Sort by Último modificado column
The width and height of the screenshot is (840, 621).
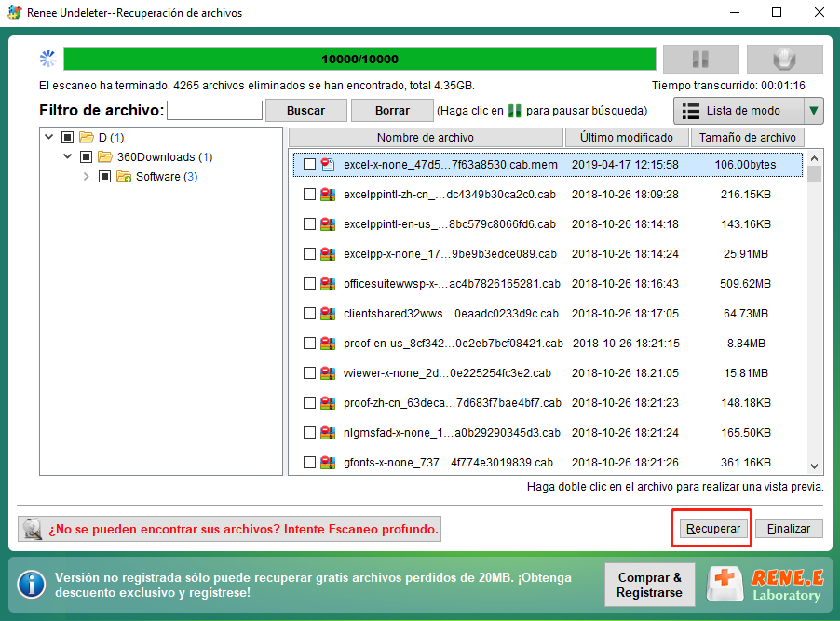pyautogui.click(x=627, y=138)
